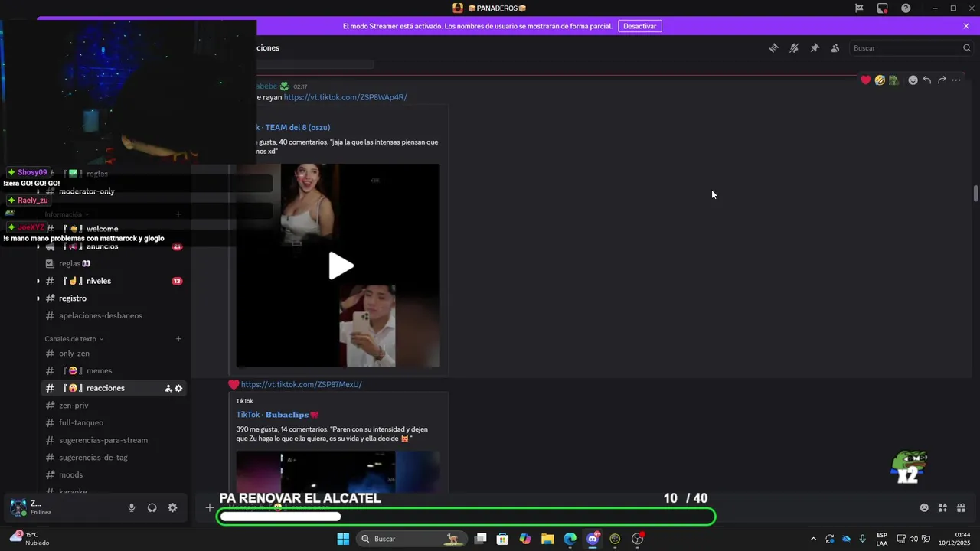Image resolution: width=980 pixels, height=551 pixels.
Task: Open pinned messages
Action: click(815, 47)
